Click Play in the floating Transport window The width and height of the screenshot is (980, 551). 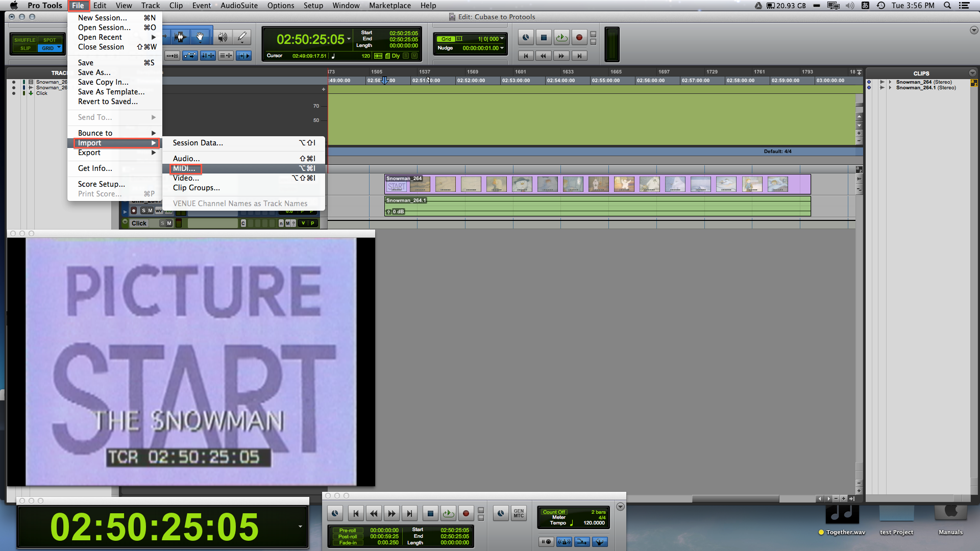[448, 514]
